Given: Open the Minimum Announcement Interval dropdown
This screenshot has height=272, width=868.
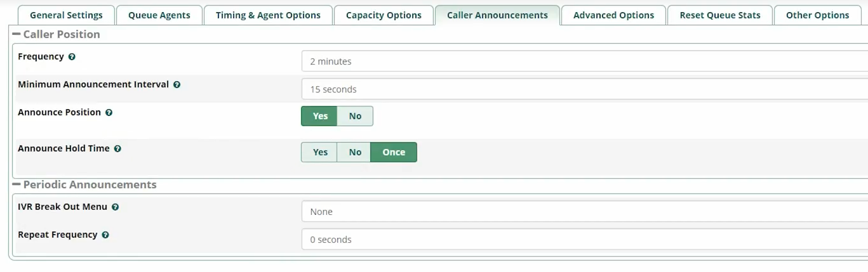Looking at the screenshot, I should coord(585,89).
